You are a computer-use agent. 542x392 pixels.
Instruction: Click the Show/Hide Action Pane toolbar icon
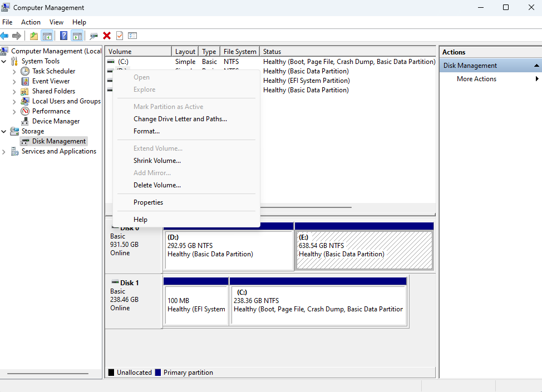(x=77, y=36)
